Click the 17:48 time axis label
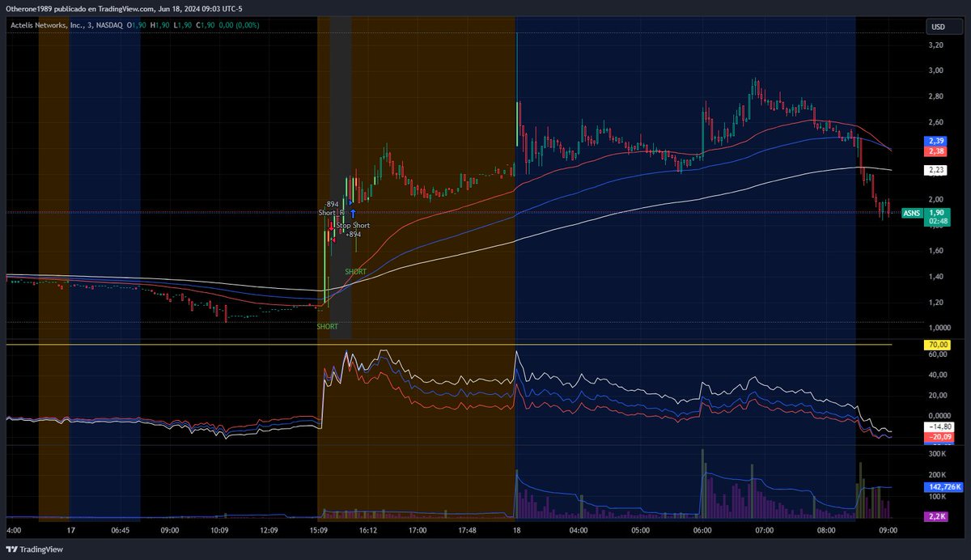 click(x=467, y=531)
